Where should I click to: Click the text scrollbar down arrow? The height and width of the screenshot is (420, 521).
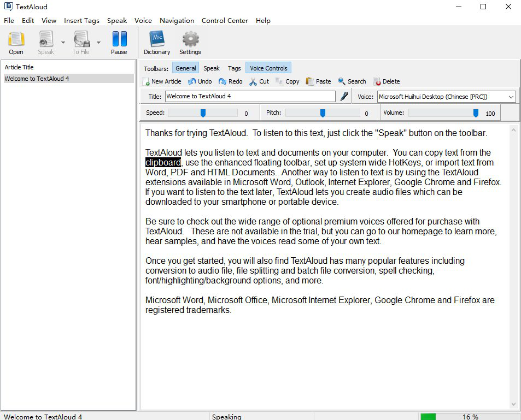[513, 404]
